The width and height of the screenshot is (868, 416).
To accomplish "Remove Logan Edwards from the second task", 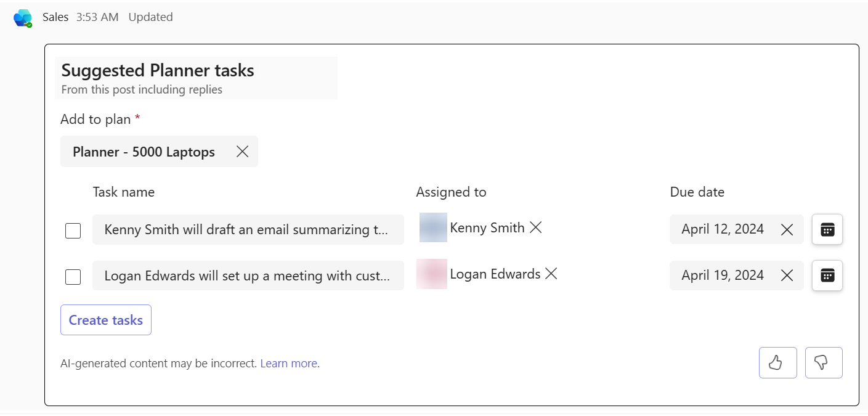I will [x=551, y=274].
